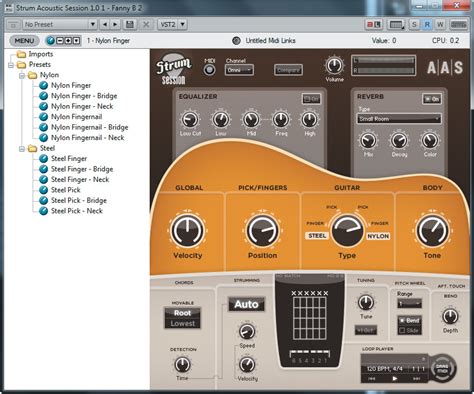Click the Auto strumming button

[246, 304]
